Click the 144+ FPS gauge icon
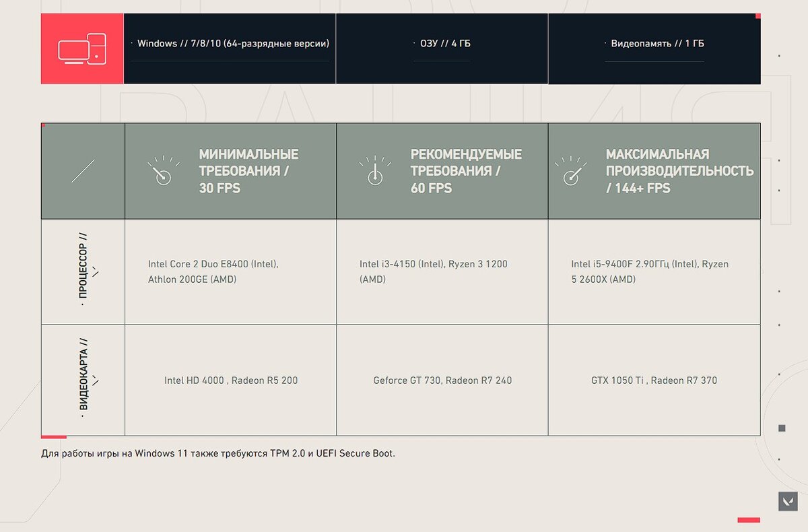 570,171
